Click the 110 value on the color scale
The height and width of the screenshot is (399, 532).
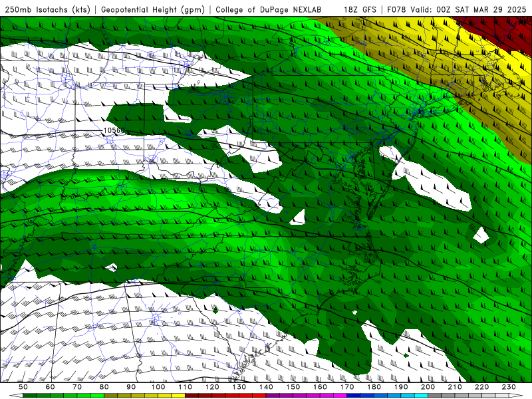[186, 387]
